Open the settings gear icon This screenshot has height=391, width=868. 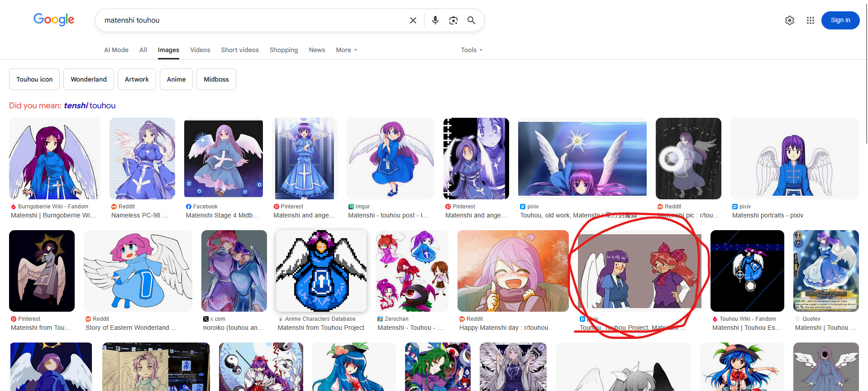(x=789, y=20)
